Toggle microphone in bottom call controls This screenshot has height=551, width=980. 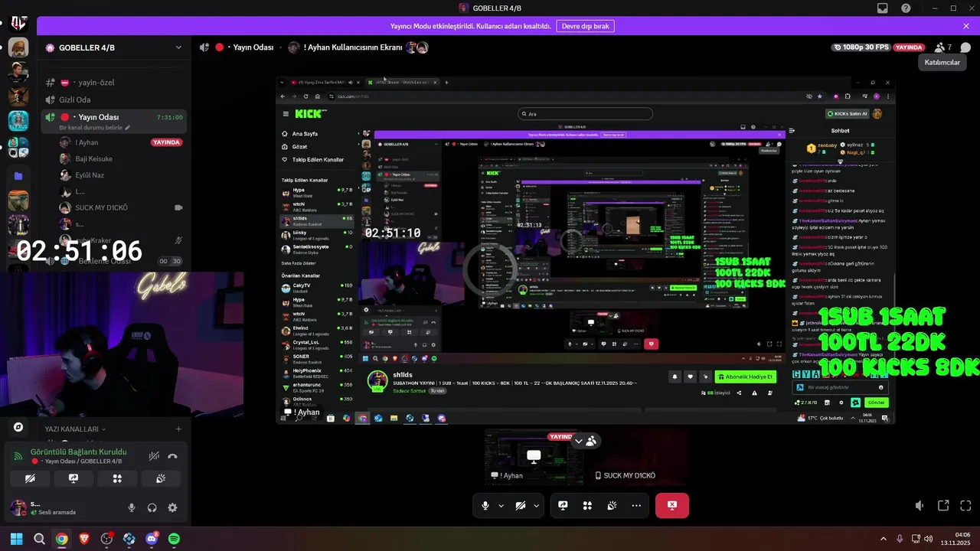(x=485, y=506)
